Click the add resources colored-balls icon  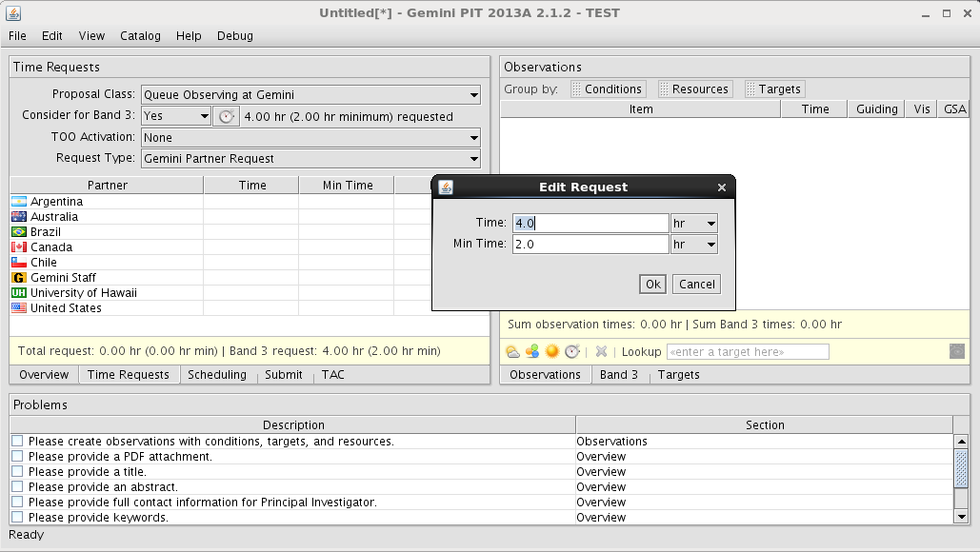pyautogui.click(x=532, y=351)
